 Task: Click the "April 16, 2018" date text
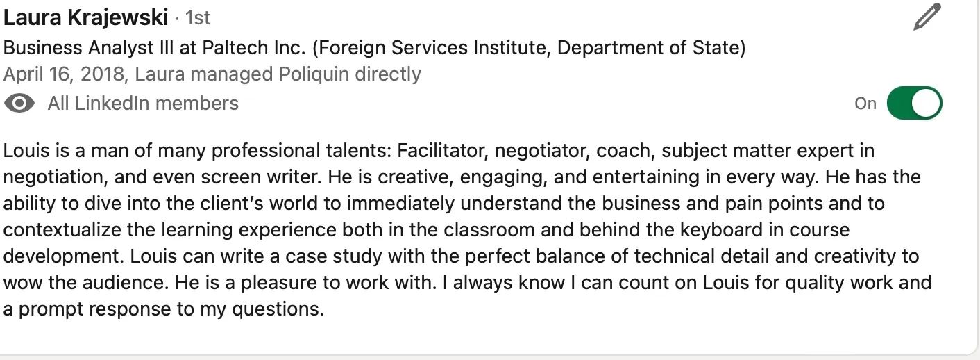(x=65, y=74)
